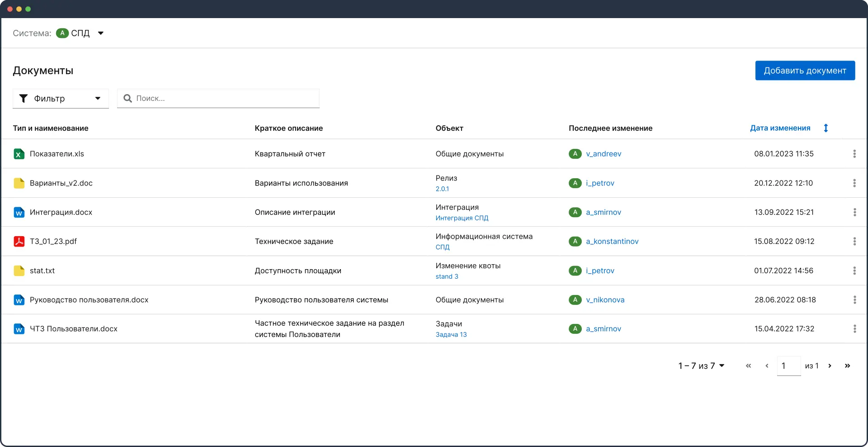Sort by the Дата изменения column header

[780, 128]
